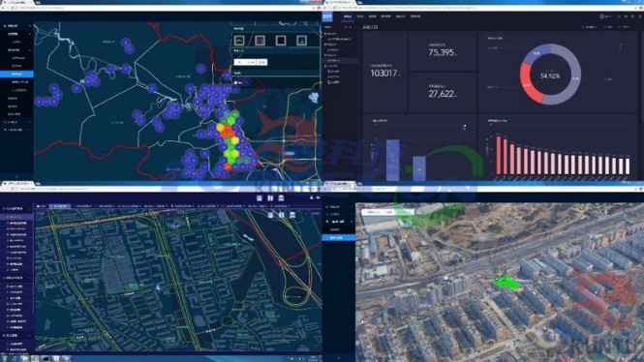Image resolution: width=644 pixels, height=362 pixels.
Task: Toggle the white segmented control in heatmap panel
Action: coord(251,62)
